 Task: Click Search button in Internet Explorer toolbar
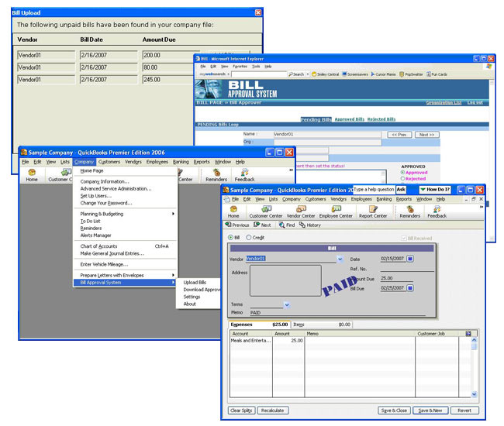tap(296, 74)
